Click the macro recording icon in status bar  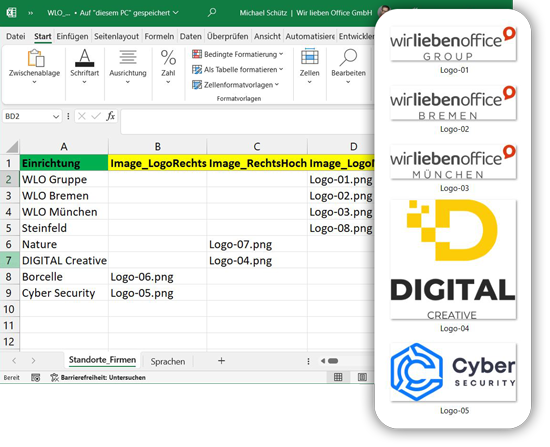coord(35,378)
